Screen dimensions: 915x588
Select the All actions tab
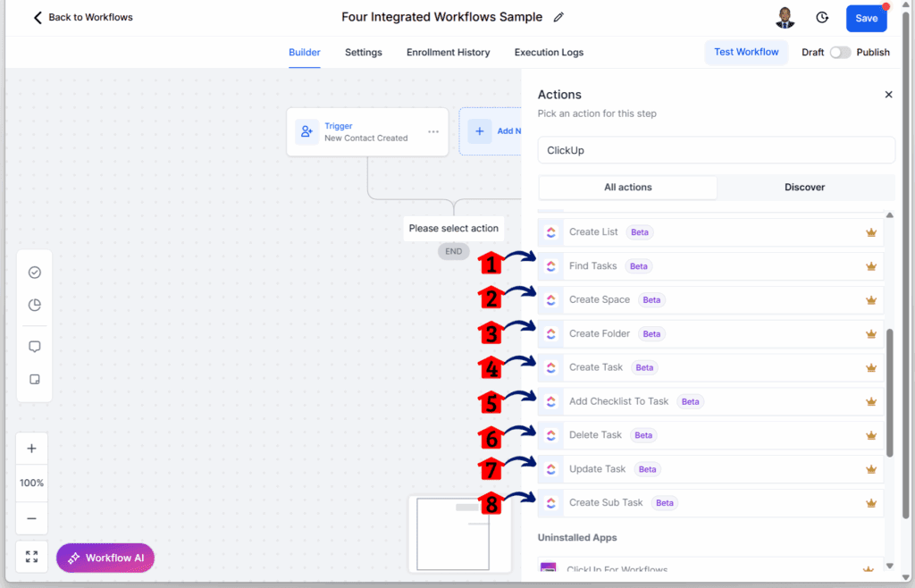click(628, 188)
